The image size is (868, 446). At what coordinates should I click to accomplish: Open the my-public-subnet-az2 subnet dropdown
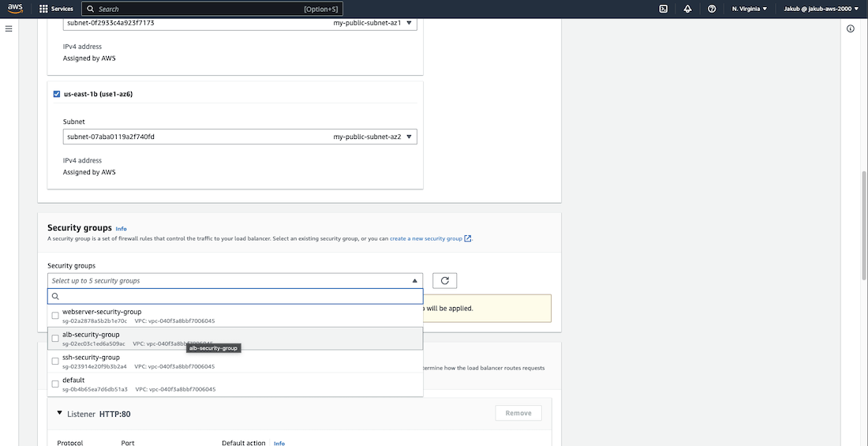coord(240,137)
